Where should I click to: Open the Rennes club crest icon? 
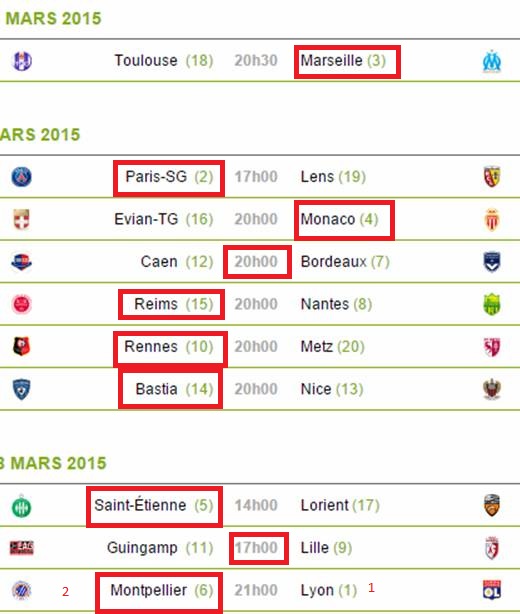click(22, 347)
